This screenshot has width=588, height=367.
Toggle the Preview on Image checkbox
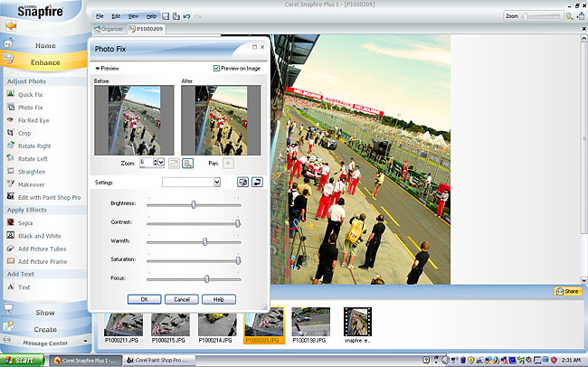(x=216, y=68)
